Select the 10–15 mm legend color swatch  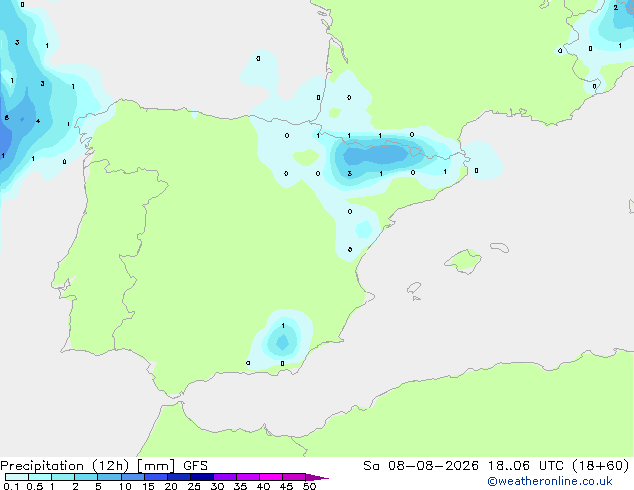pos(132,477)
